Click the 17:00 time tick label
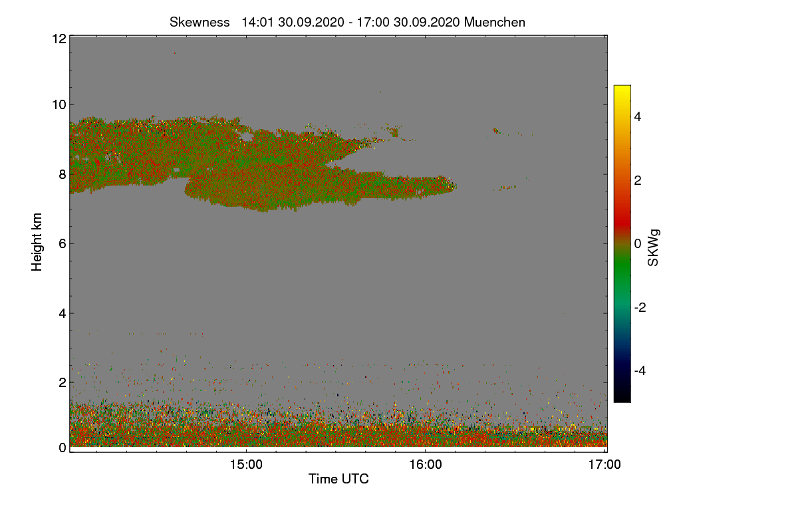Viewport: 798px width, 532px height. pyautogui.click(x=605, y=465)
